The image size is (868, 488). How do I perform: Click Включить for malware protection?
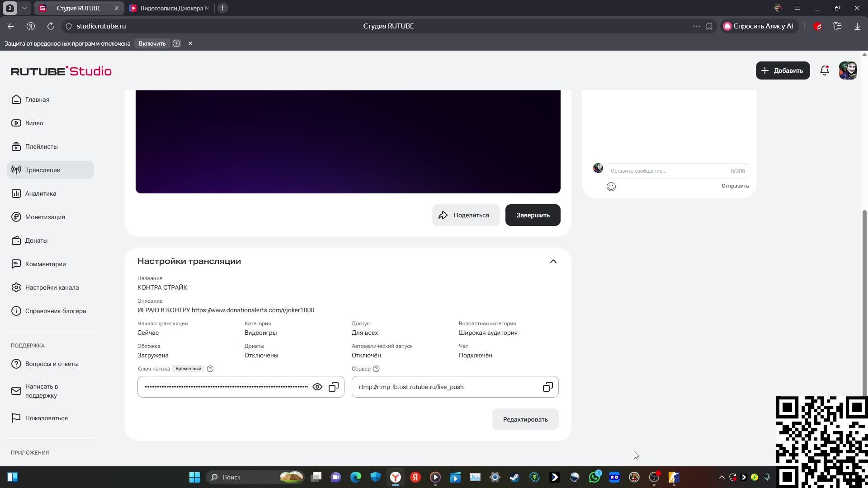[x=152, y=43]
